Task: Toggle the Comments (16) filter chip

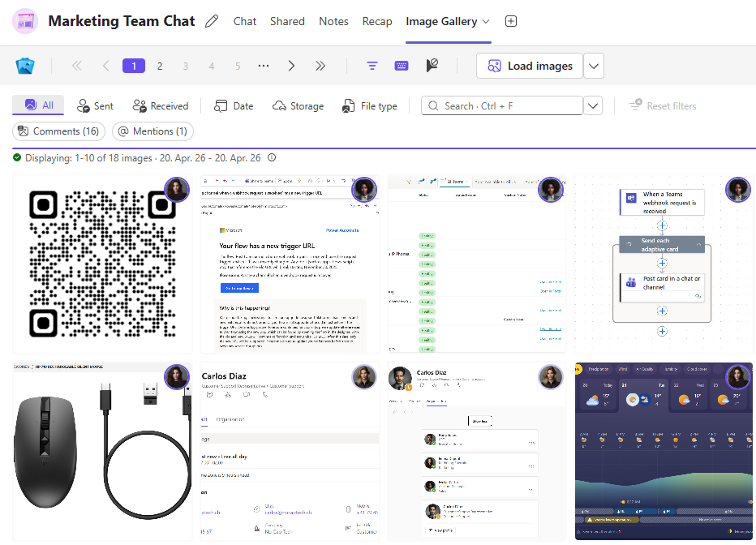Action: point(59,131)
